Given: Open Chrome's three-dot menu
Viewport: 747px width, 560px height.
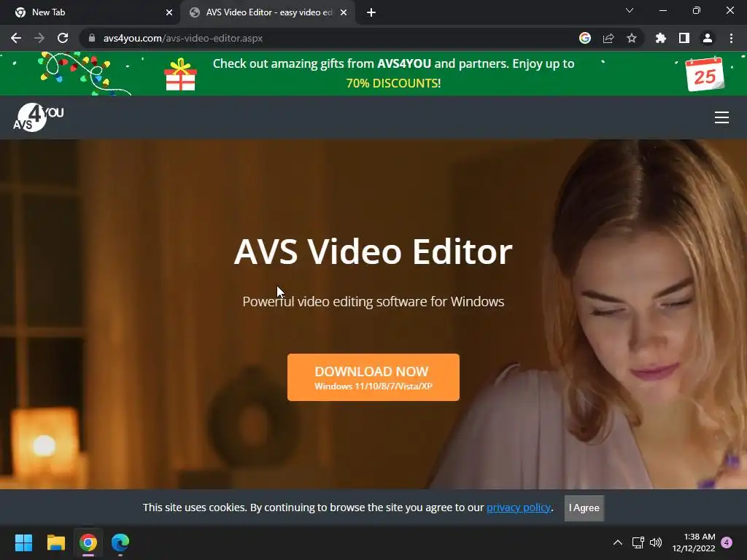Looking at the screenshot, I should click(731, 38).
